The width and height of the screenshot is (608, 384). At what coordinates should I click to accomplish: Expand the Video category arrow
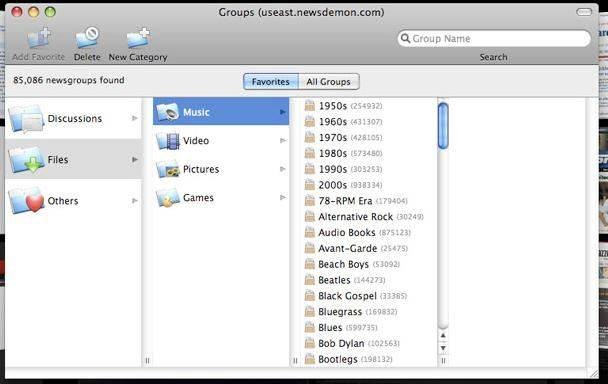tap(283, 140)
